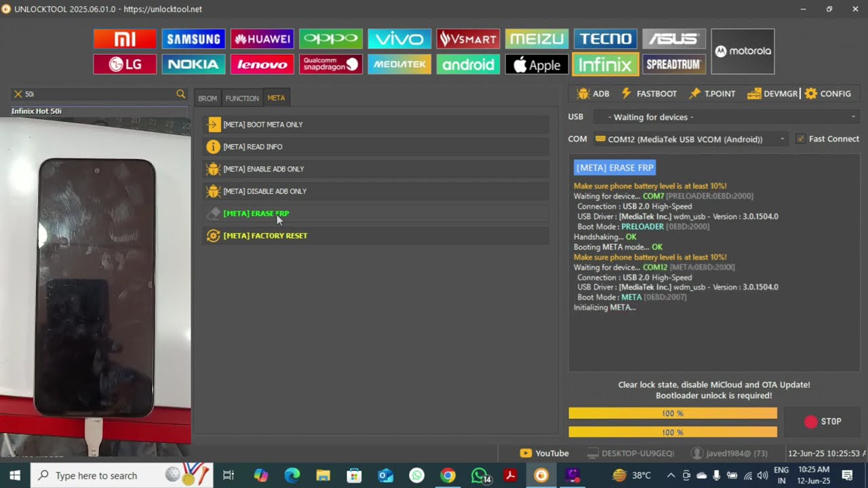Open the FUNCTION tab

tap(242, 98)
